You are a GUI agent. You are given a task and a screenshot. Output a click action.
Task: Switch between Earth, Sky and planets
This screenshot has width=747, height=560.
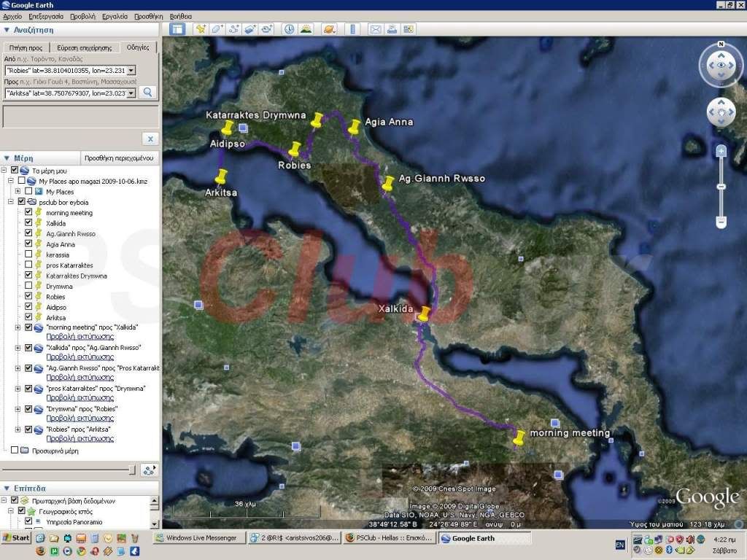[x=329, y=29]
